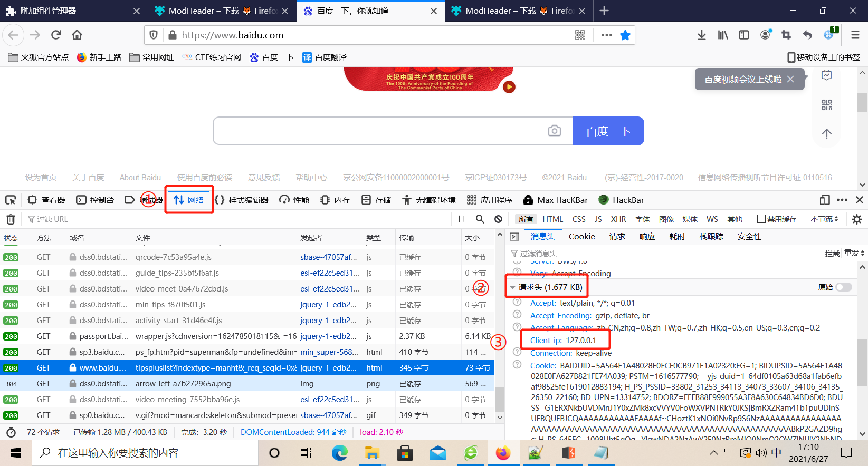Screen dimensions: 868x466
Task: Click the 百度一下 search button
Action: [608, 131]
